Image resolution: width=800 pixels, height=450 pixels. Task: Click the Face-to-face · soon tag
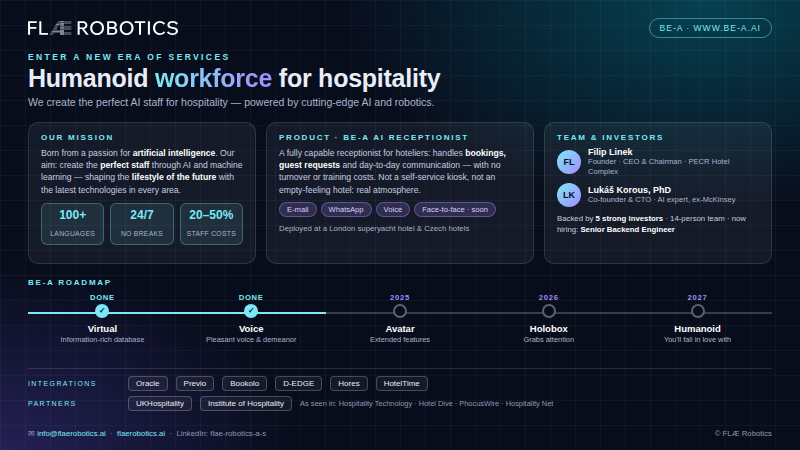click(455, 209)
